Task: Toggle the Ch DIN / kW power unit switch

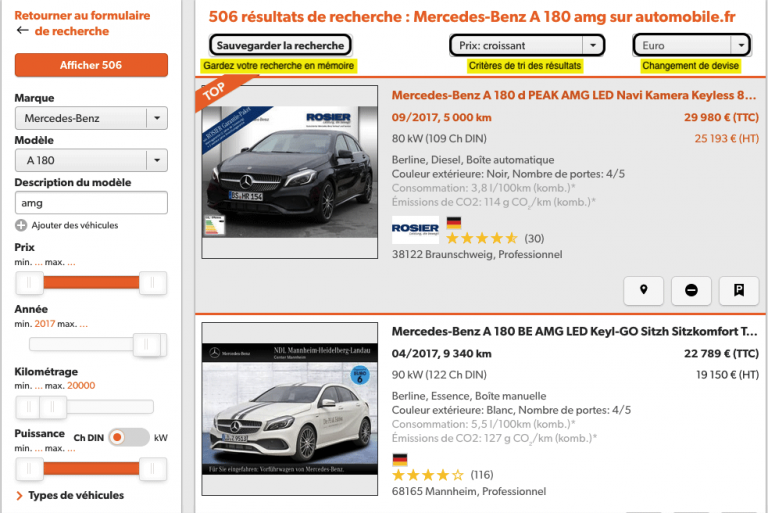Action: [x=128, y=437]
